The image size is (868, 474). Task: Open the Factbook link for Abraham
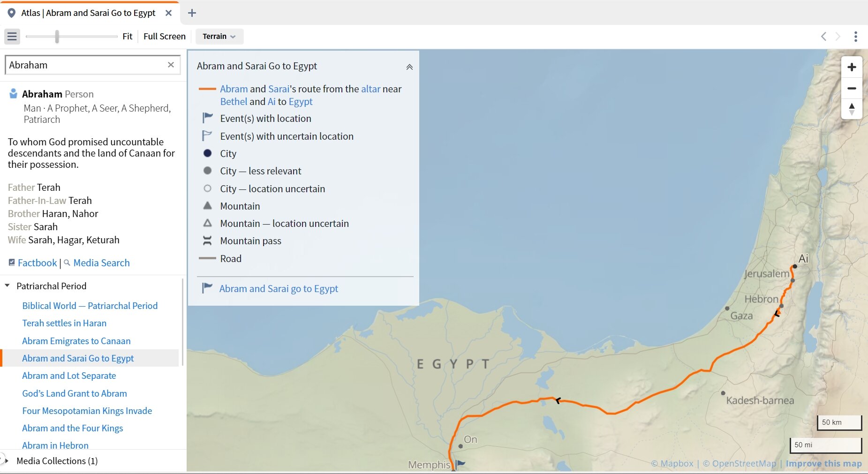click(37, 263)
